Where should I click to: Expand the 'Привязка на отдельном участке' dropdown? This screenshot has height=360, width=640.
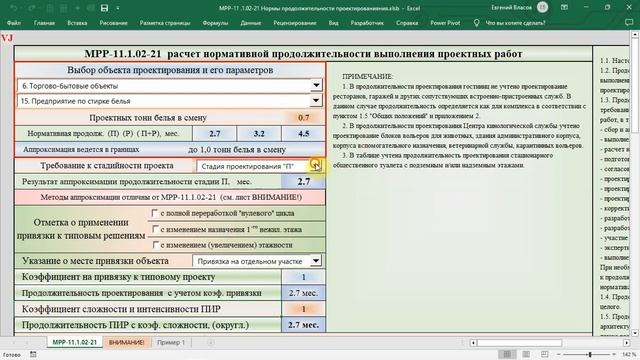(x=316, y=260)
